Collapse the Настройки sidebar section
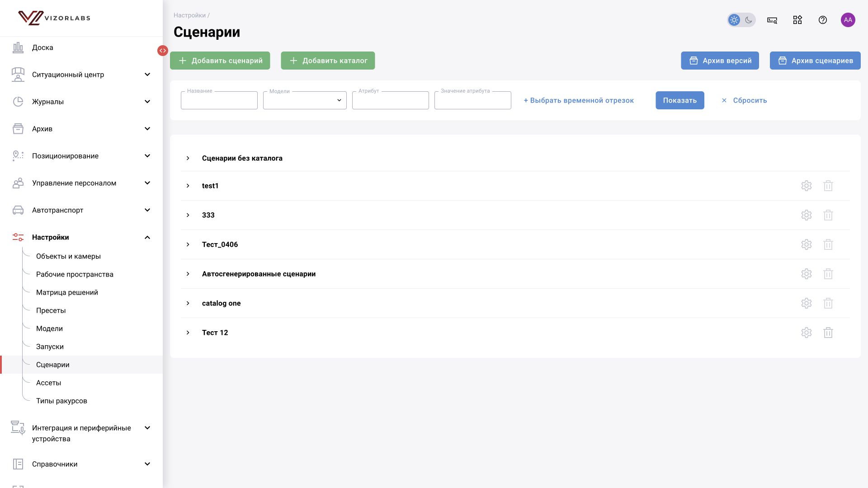 point(81,237)
